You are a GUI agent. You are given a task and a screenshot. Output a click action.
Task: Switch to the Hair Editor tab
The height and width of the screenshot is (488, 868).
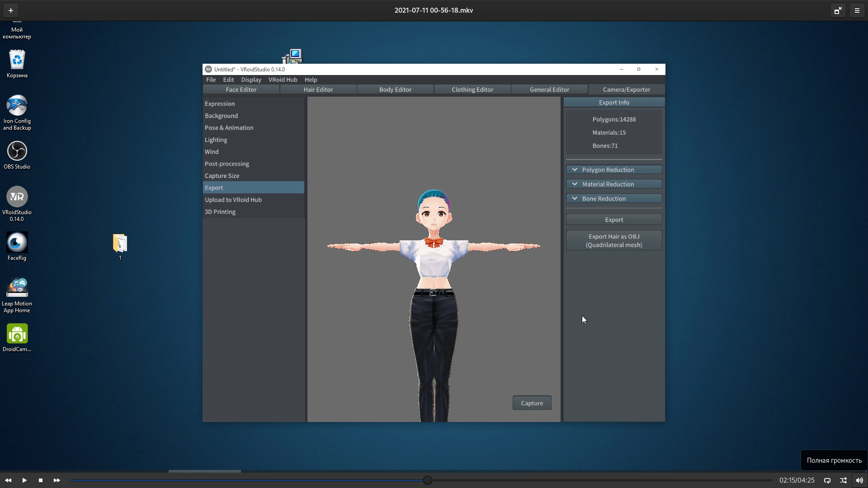tap(318, 89)
